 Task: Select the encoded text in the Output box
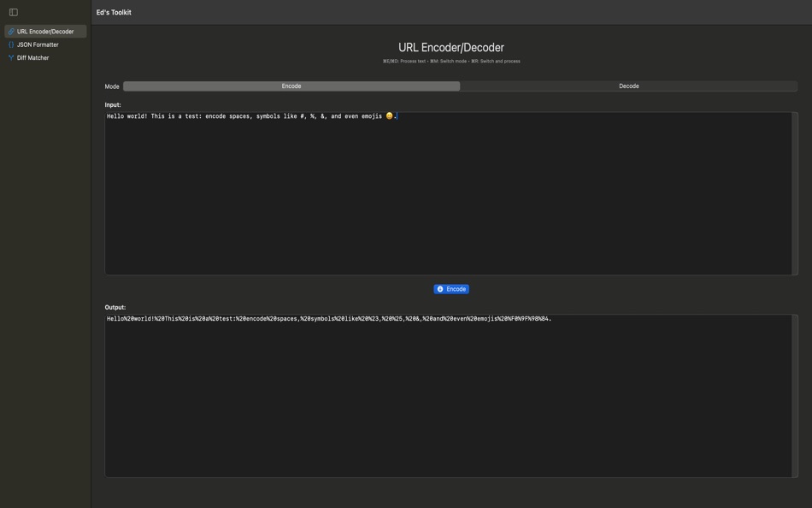point(329,317)
